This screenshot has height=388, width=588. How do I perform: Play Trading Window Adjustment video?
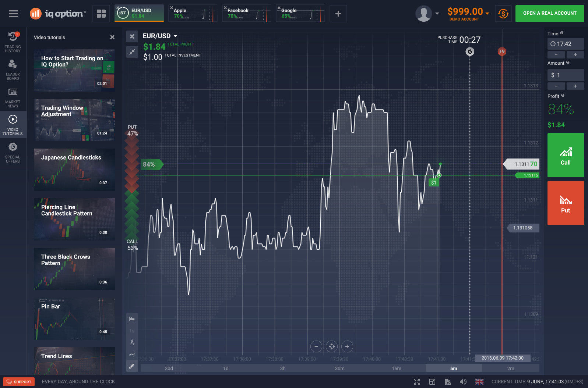(74, 120)
